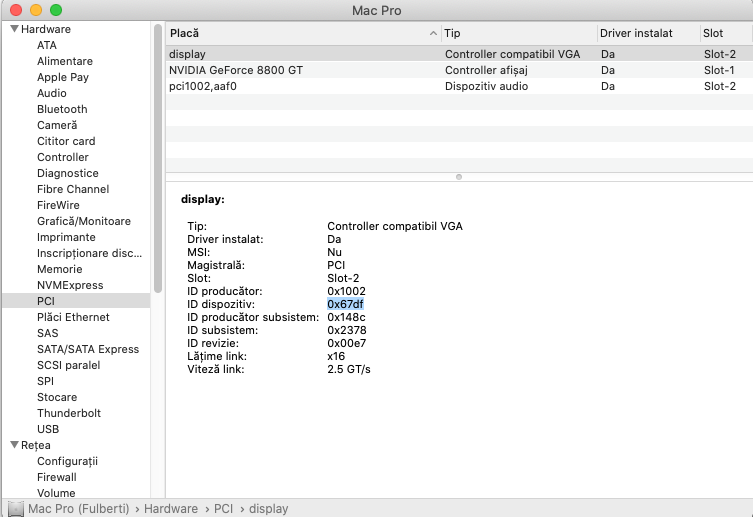This screenshot has width=753, height=517.
Task: Open Imprimante in the sidebar
Action: click(66, 237)
